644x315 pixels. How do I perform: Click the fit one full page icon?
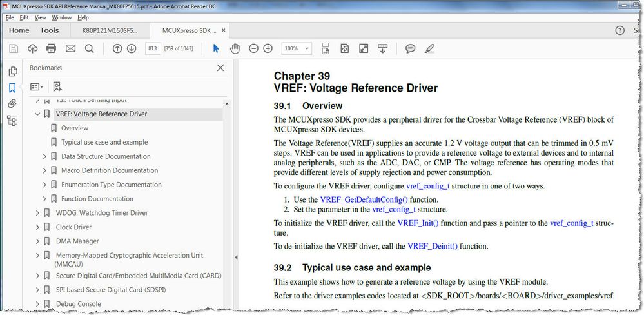coord(345,48)
